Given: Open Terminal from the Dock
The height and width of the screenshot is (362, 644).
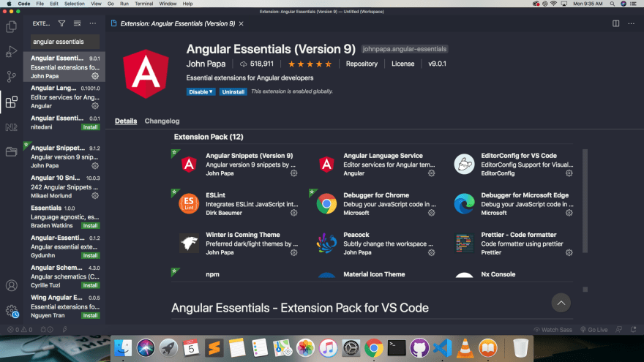Looking at the screenshot, I should (397, 348).
